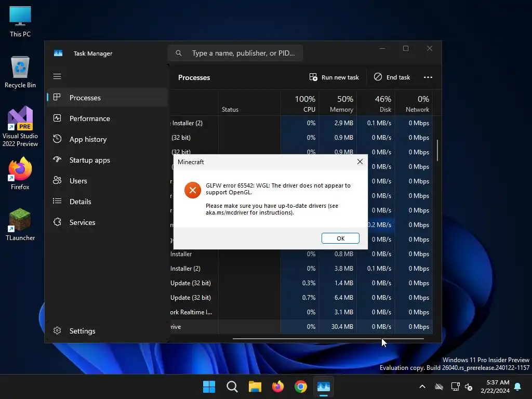This screenshot has width=532, height=399.
Task: Sort processes by the CPU column
Action: click(300, 103)
